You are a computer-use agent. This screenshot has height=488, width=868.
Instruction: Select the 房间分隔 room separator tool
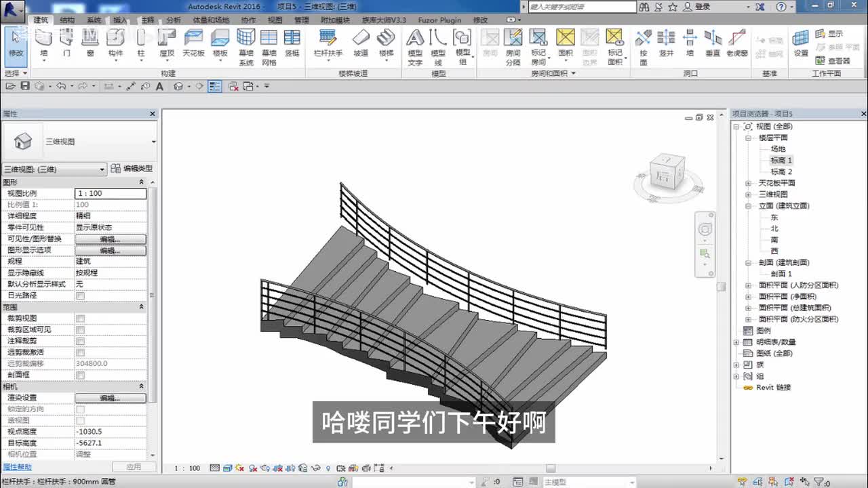[x=513, y=47]
